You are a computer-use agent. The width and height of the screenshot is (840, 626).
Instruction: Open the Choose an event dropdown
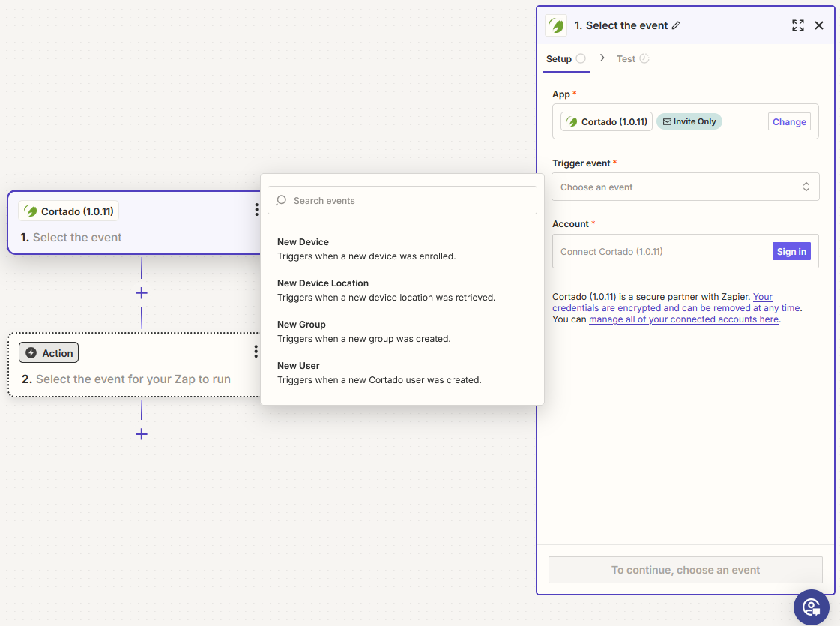[685, 187]
